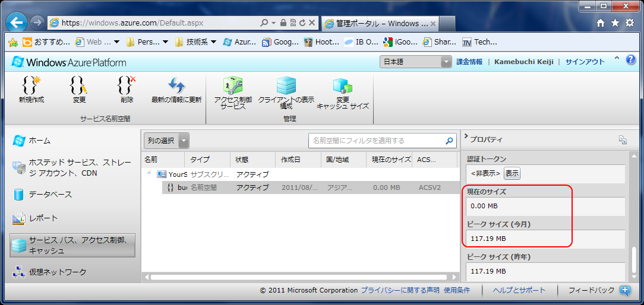The width and height of the screenshot is (644, 305).
Task: Click the blue help question icon
Action: coord(631,60)
